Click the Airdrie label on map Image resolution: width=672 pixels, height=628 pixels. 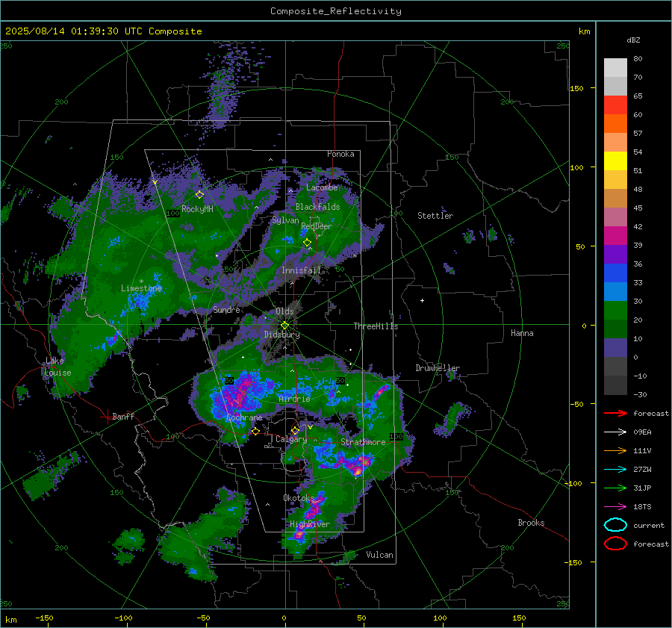[294, 399]
